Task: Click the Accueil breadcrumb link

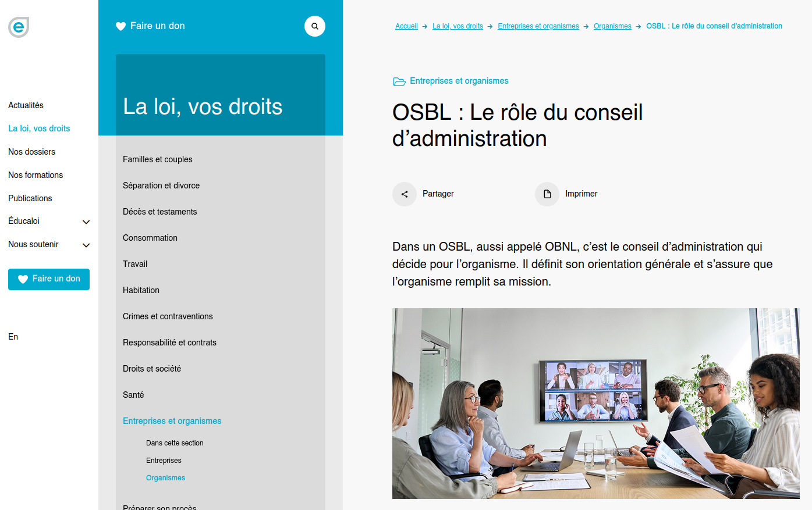Action: click(406, 26)
